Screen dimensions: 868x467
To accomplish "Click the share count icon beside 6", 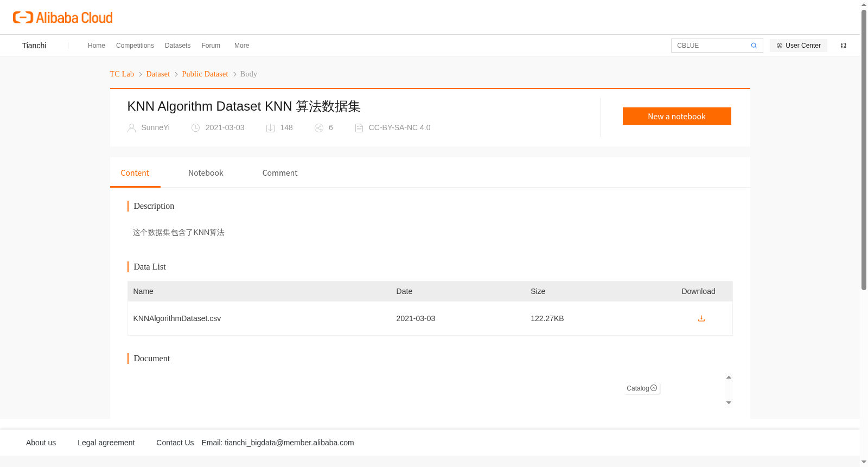I will [319, 128].
